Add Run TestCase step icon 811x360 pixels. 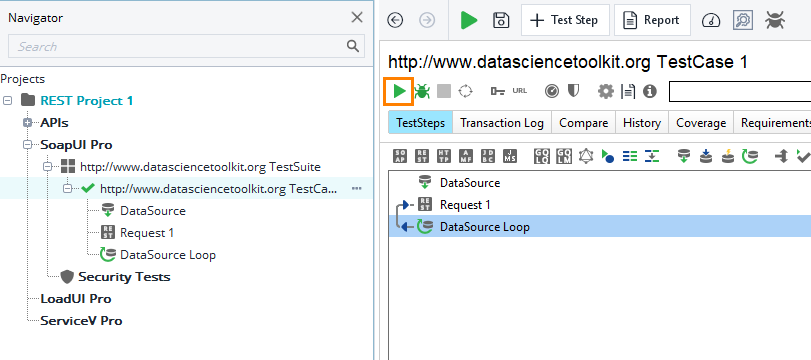(607, 156)
